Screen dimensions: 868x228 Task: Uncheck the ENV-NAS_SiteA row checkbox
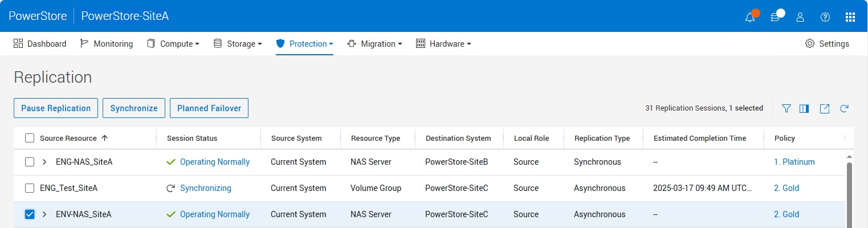[x=30, y=214]
